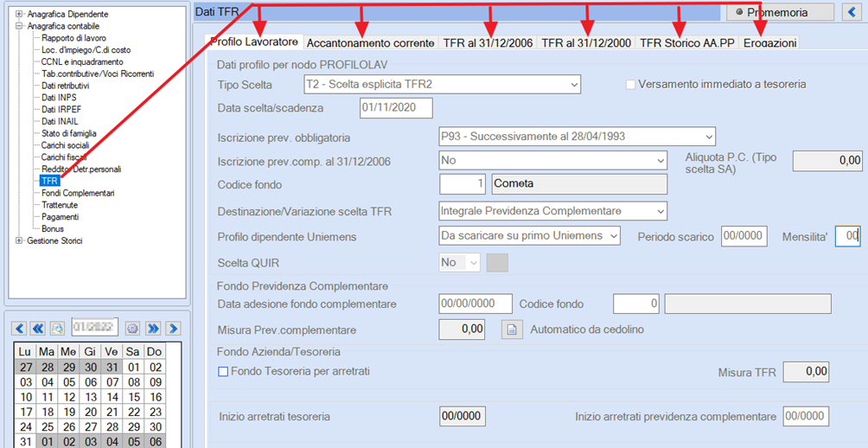Expand Gestione Storici tree node

(18, 241)
